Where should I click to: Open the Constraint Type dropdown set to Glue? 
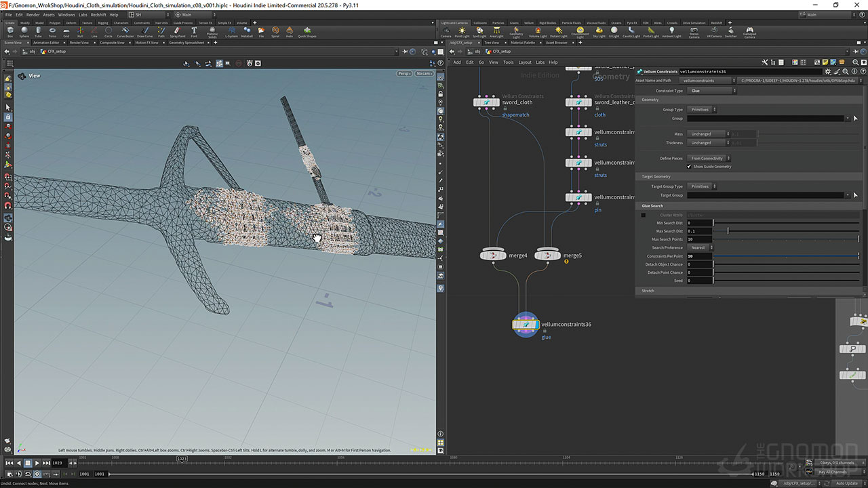tap(711, 91)
